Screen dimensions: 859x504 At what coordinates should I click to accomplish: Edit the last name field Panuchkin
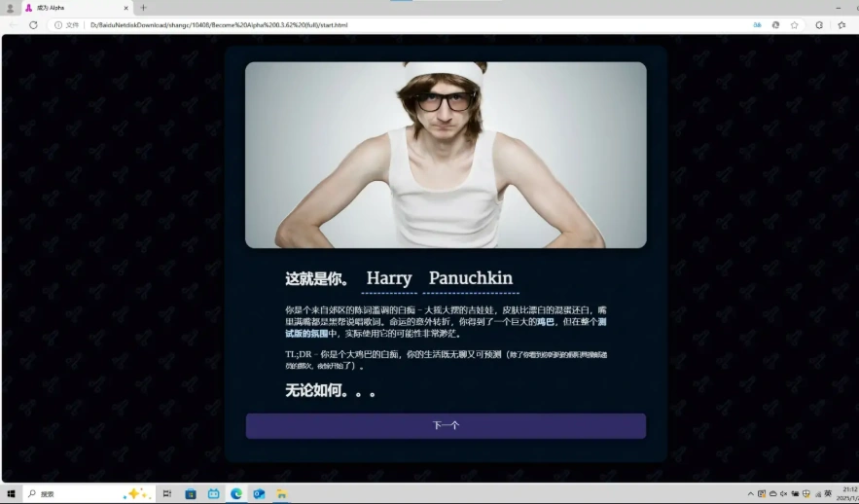(x=471, y=279)
